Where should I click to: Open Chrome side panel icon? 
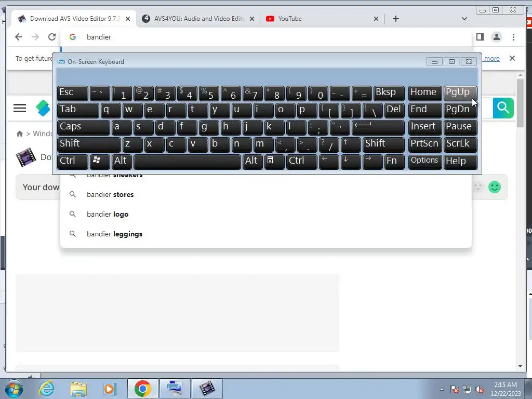(480, 37)
